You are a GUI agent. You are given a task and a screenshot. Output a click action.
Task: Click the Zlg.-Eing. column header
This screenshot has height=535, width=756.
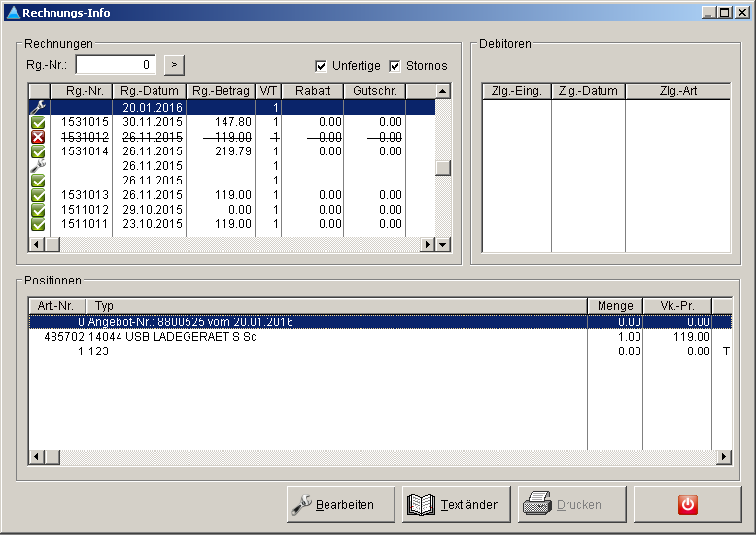pos(517,91)
